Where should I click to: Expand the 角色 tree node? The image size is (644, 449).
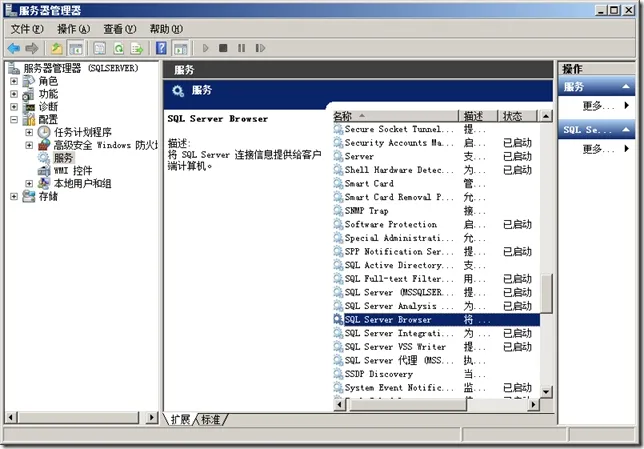click(x=14, y=81)
